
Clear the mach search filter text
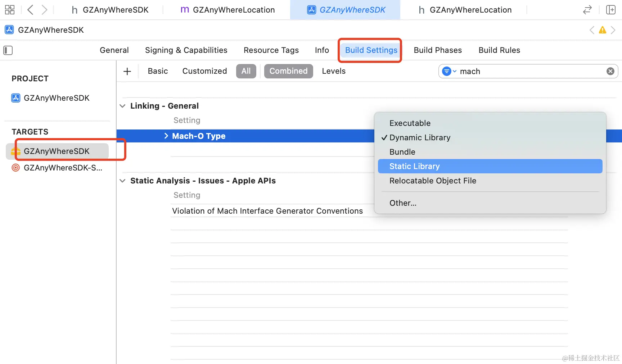[x=610, y=71]
